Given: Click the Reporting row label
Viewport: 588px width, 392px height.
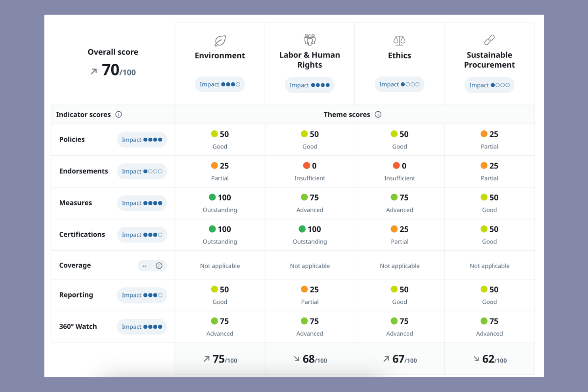Looking at the screenshot, I should pyautogui.click(x=76, y=295).
